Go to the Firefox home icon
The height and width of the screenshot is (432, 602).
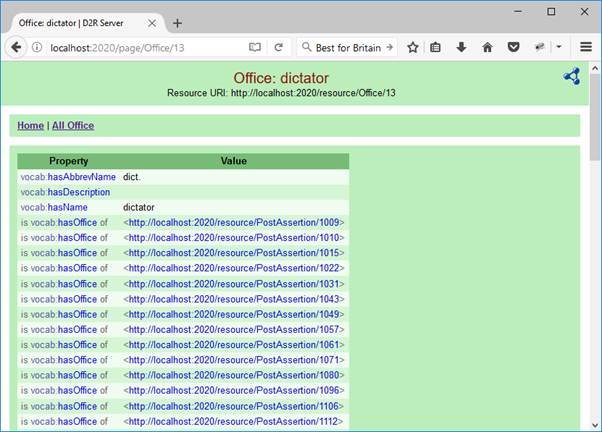point(487,47)
